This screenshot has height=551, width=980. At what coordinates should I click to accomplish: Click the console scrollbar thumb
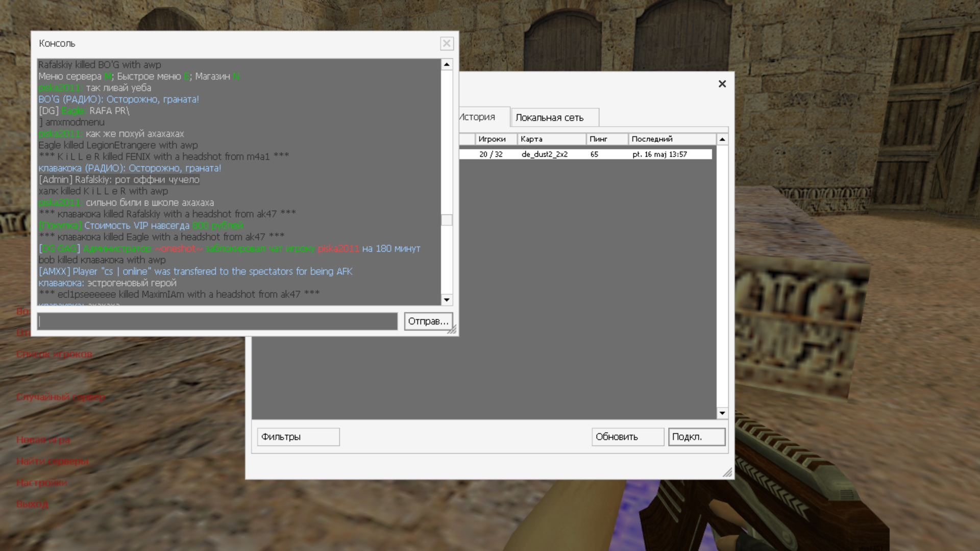pos(447,220)
